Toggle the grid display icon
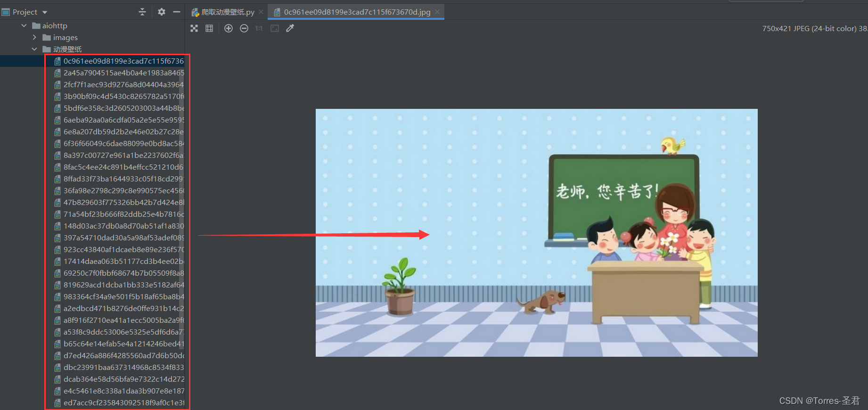This screenshot has height=410, width=868. pyautogui.click(x=209, y=28)
